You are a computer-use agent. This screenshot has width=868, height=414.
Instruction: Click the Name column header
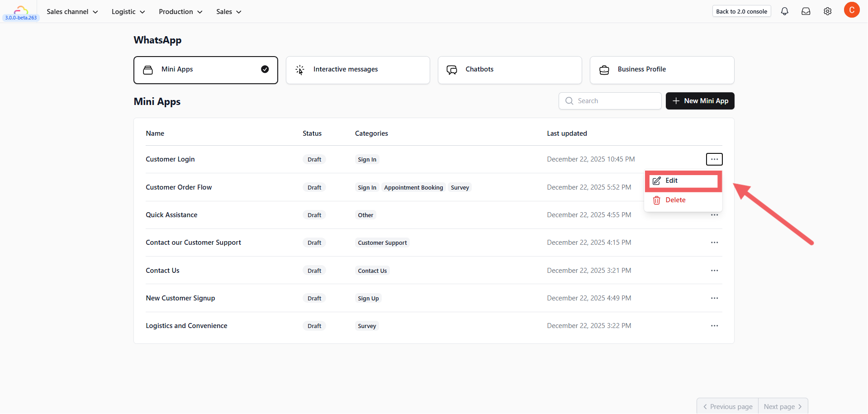155,133
